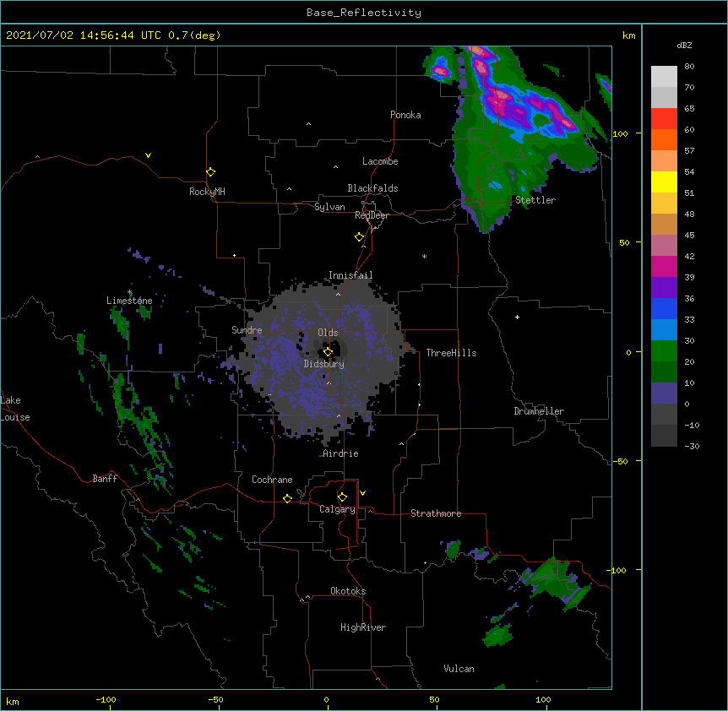The width and height of the screenshot is (728, 711).
Task: Click the yellow marker south of RedDeer
Action: pos(359,237)
